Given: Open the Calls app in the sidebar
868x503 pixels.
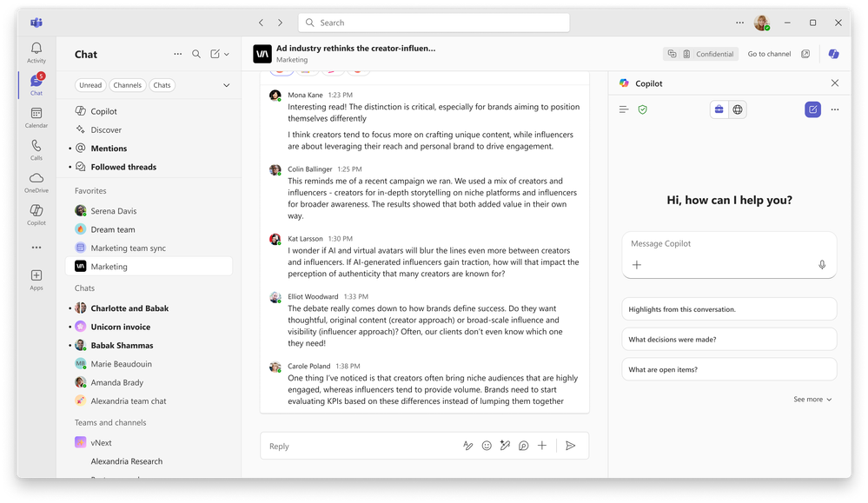Looking at the screenshot, I should [x=36, y=149].
